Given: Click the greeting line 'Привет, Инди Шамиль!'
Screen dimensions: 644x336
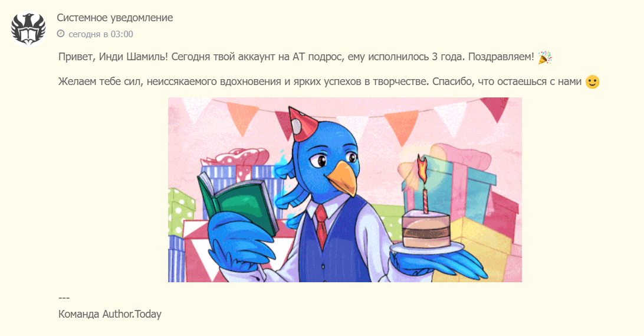Looking at the screenshot, I should click(x=113, y=57).
